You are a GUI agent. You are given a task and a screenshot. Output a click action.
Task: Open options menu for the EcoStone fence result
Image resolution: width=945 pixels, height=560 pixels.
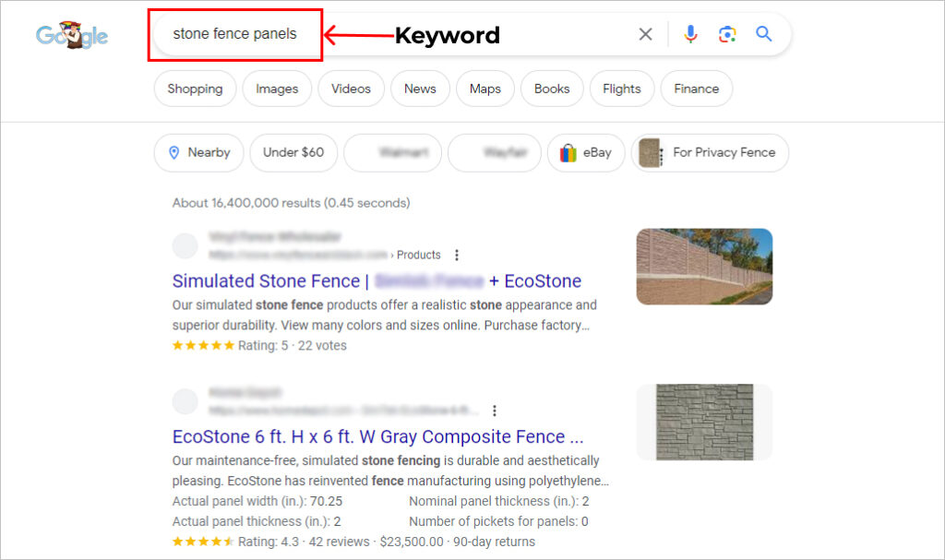click(496, 411)
